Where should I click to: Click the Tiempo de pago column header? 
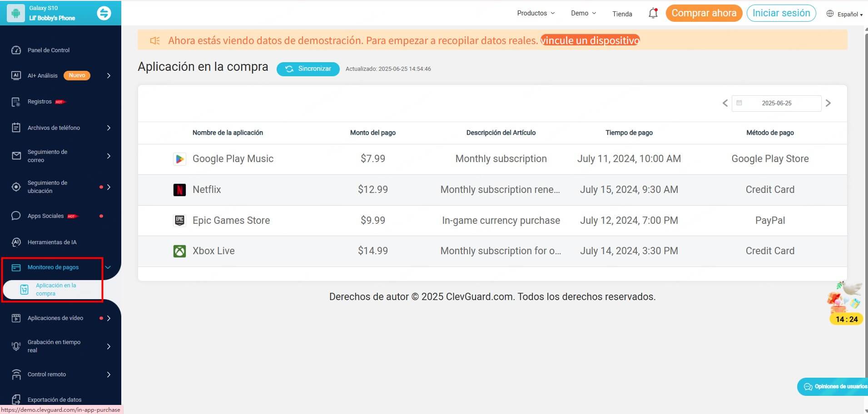pyautogui.click(x=629, y=133)
